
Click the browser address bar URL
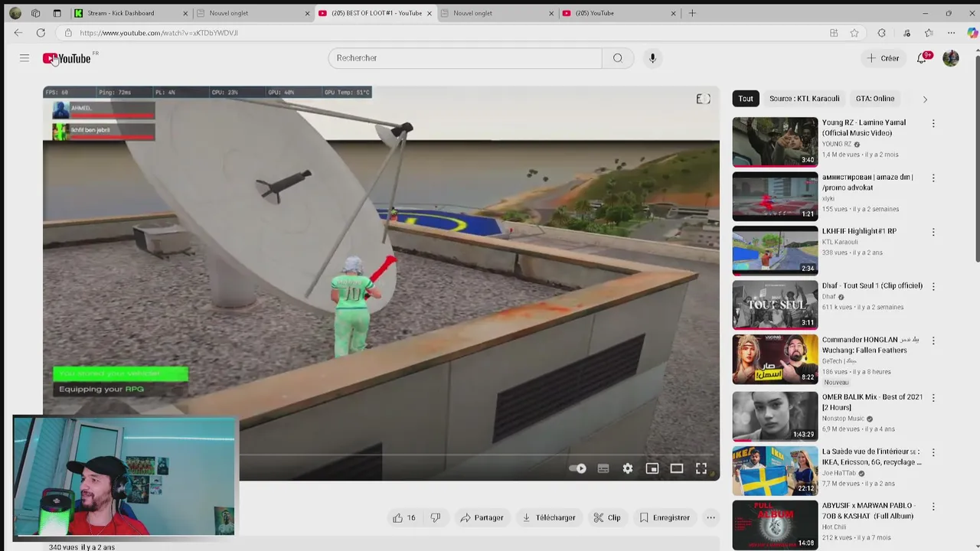pos(158,33)
